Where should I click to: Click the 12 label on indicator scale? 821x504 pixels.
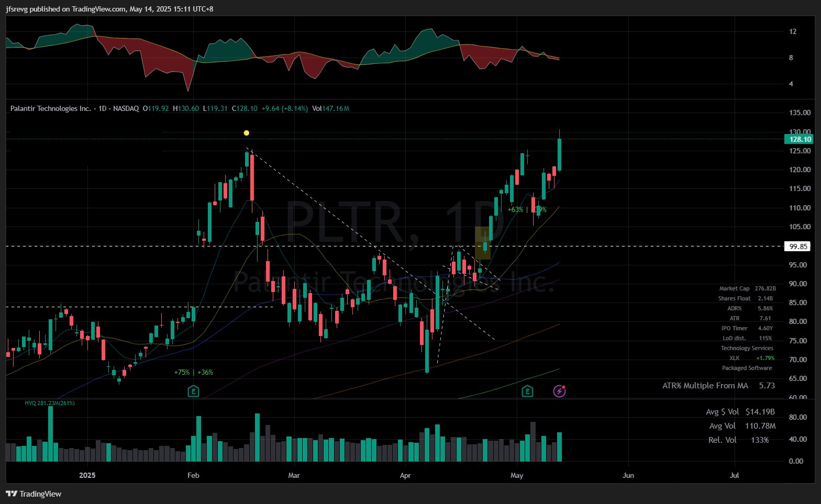point(793,31)
